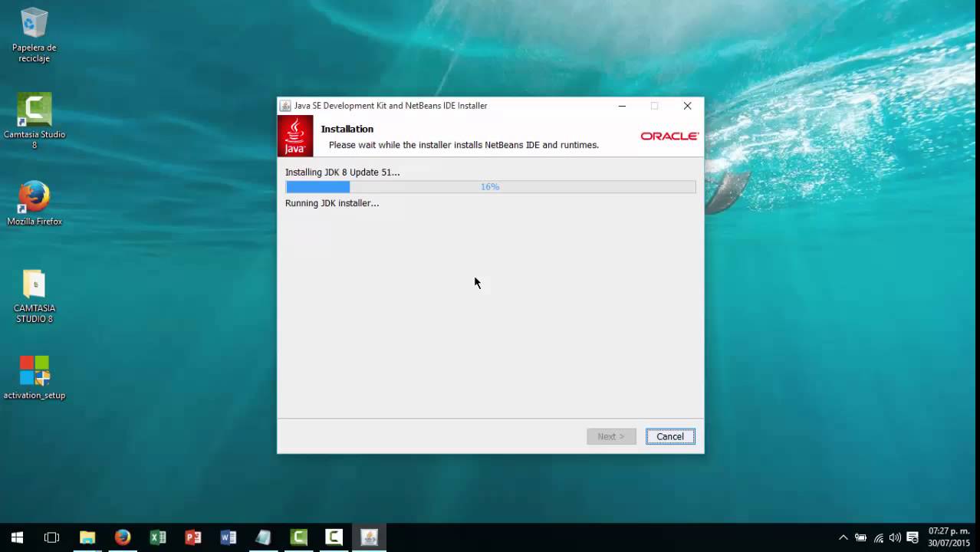
Task: Open Papelera de reciclaje desktop icon
Action: click(x=34, y=35)
